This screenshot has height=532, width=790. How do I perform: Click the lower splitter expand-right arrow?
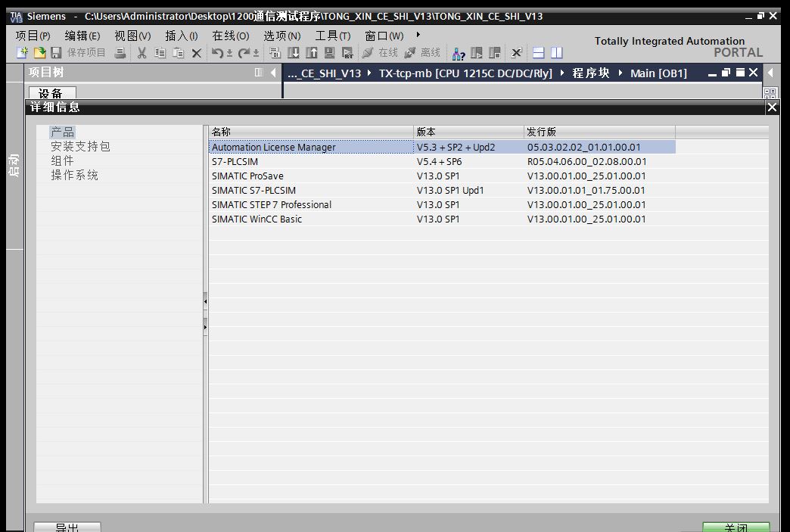click(x=205, y=327)
